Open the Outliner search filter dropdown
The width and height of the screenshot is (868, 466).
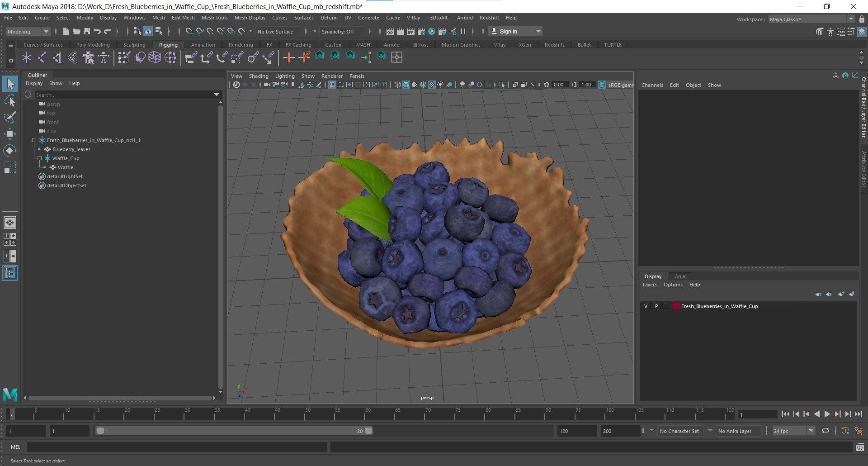tap(217, 95)
